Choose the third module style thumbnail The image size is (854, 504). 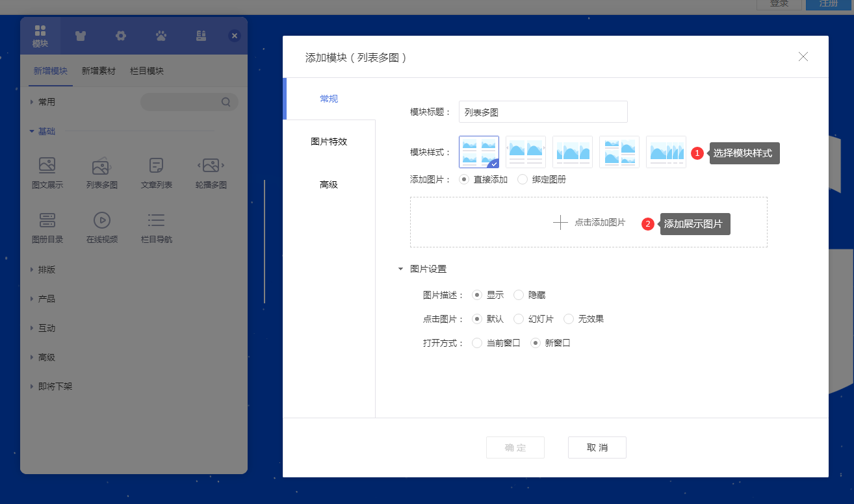point(573,152)
